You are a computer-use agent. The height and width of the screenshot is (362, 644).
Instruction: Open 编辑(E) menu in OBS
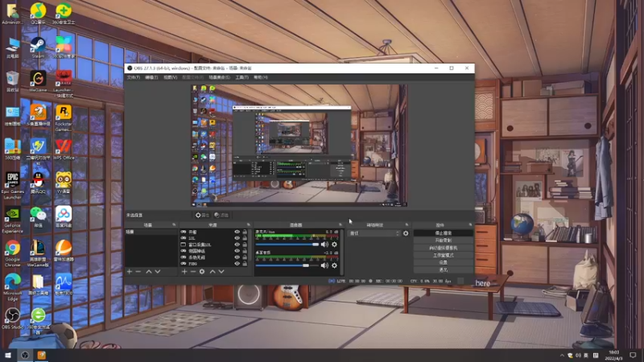[151, 77]
